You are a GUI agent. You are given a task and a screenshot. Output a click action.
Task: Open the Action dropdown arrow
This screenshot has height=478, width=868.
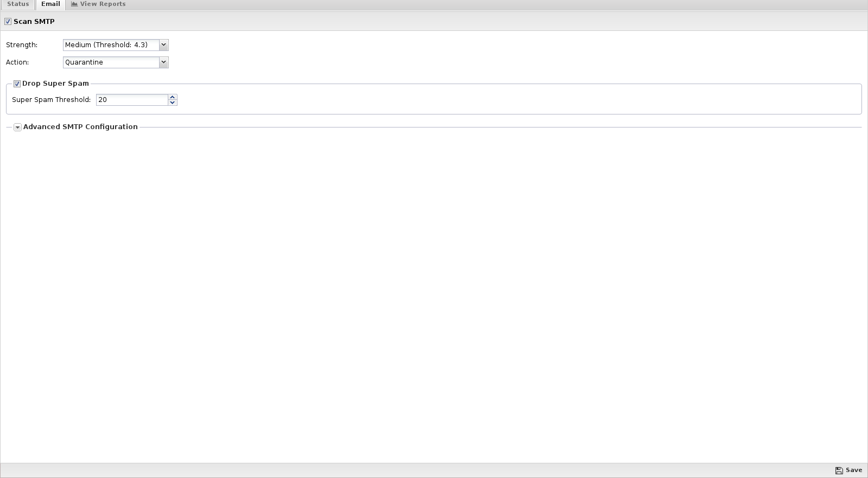tap(163, 62)
